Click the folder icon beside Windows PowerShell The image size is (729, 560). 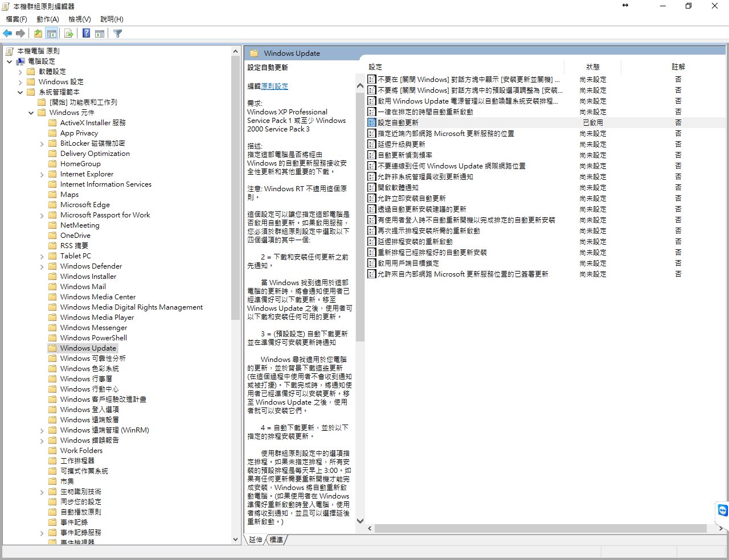pos(52,338)
